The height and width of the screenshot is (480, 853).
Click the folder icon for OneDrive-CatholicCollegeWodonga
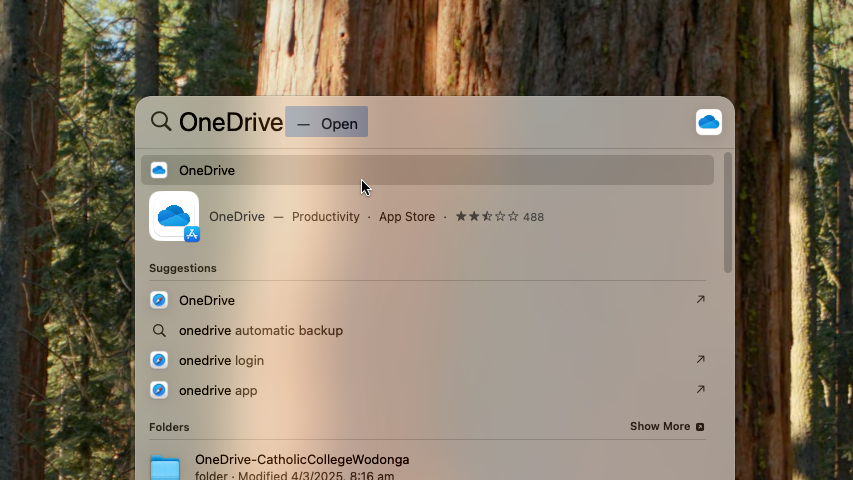click(165, 467)
